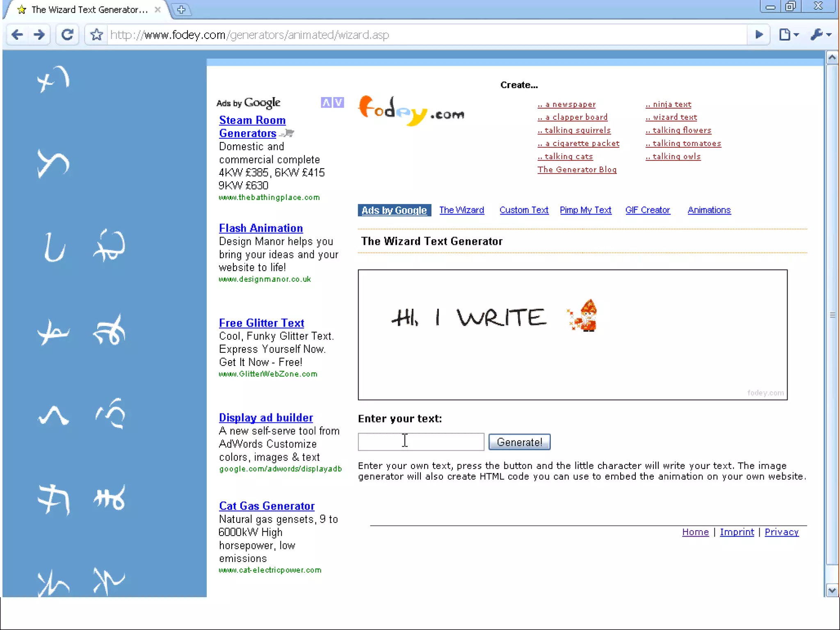Click the scroll down arrow on scrollbar
840x630 pixels.
tap(832, 591)
